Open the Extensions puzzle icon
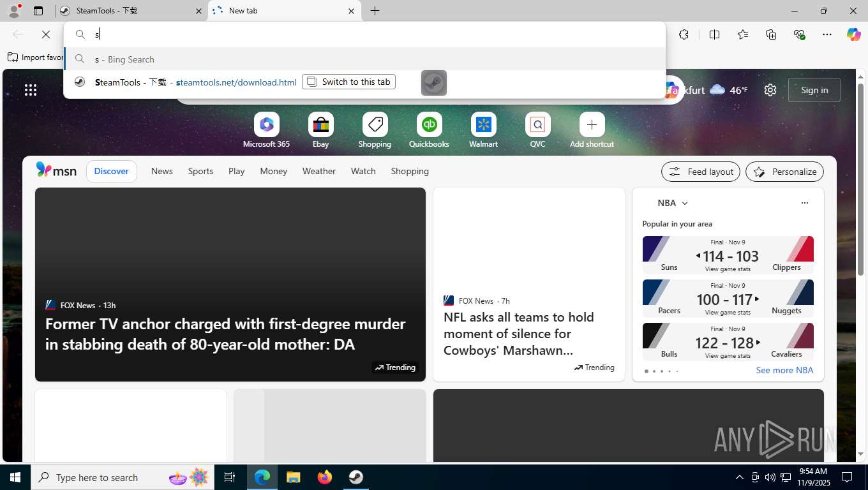Screen dimensions: 868x490 click(684, 34)
